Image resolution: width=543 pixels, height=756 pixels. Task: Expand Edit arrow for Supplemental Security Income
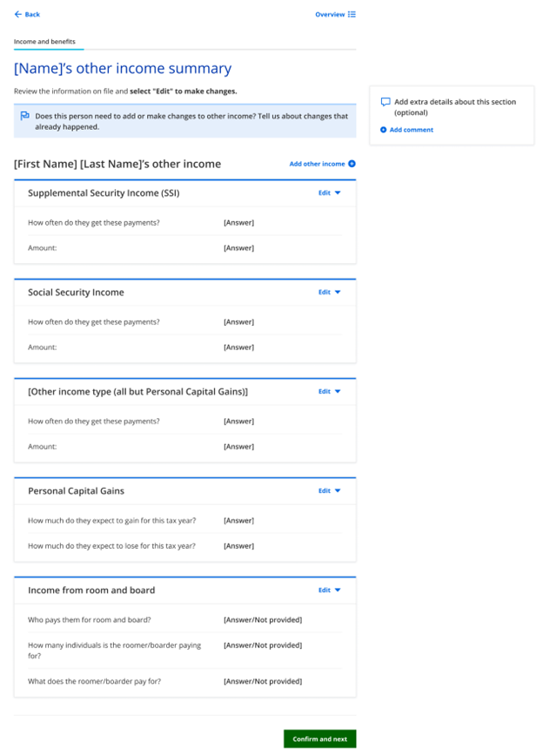point(338,193)
